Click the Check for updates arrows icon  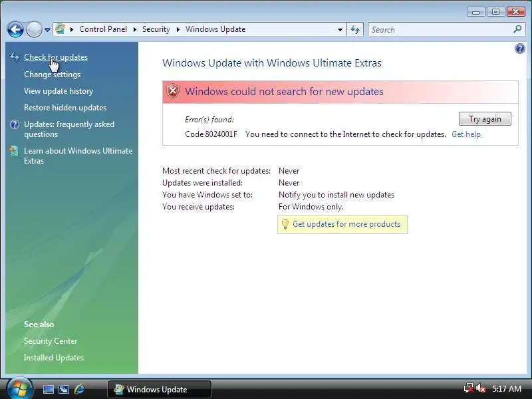tap(14, 57)
